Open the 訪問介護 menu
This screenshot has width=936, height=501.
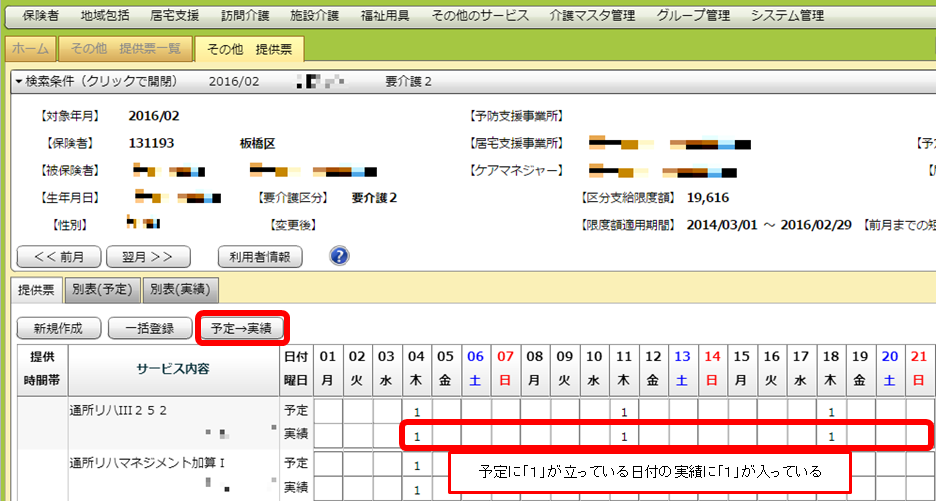point(245,15)
